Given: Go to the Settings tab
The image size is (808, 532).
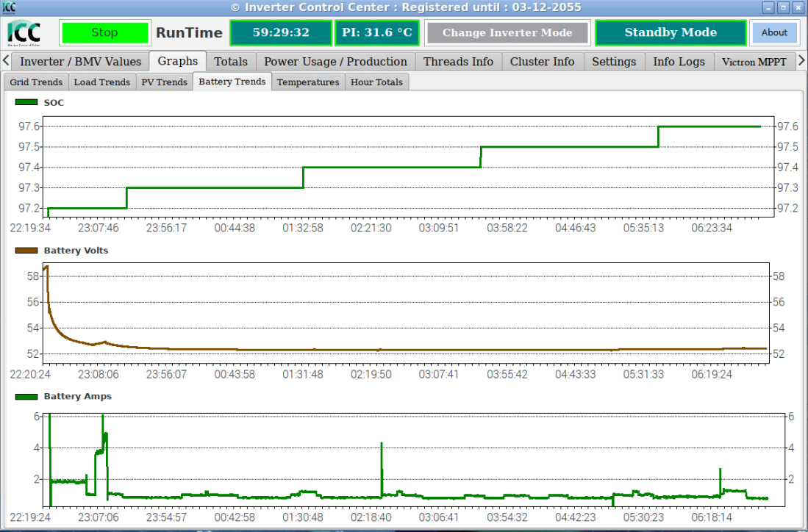Looking at the screenshot, I should click(x=613, y=62).
